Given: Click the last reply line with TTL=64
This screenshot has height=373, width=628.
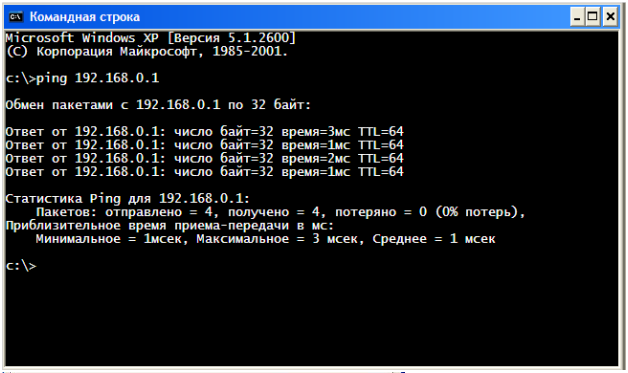Looking at the screenshot, I should [205, 172].
